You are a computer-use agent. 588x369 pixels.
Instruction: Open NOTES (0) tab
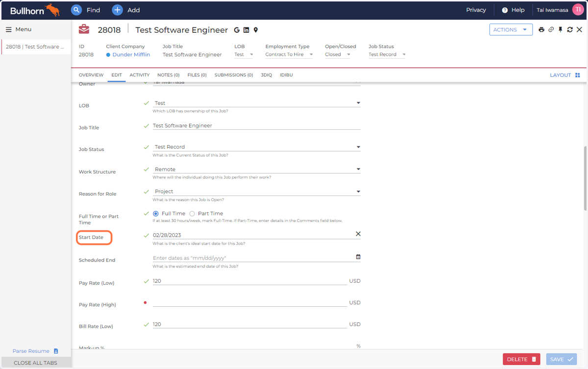coord(169,75)
